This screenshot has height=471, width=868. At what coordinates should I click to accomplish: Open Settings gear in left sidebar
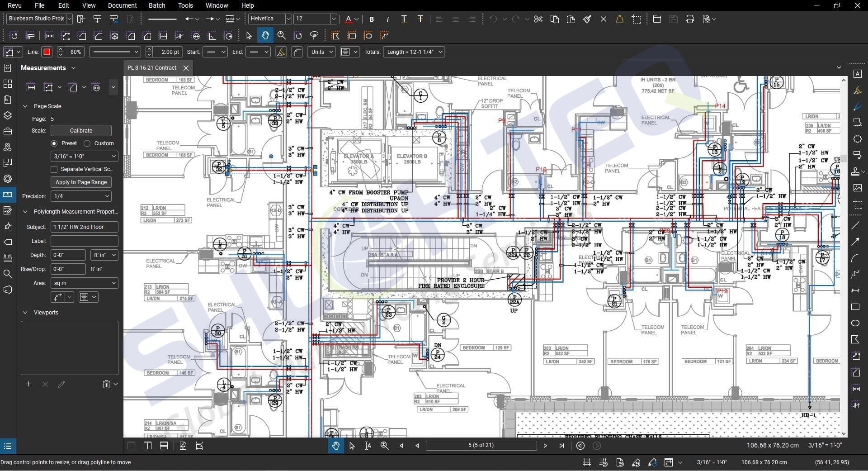[8, 179]
